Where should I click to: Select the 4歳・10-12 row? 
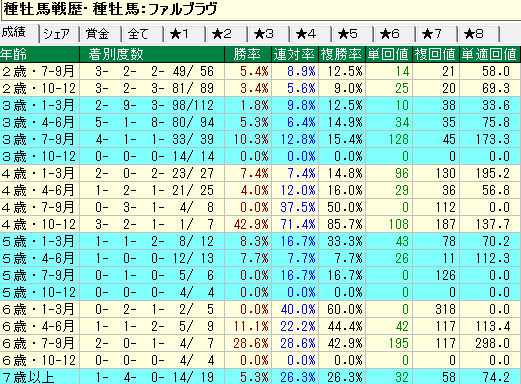pos(260,224)
